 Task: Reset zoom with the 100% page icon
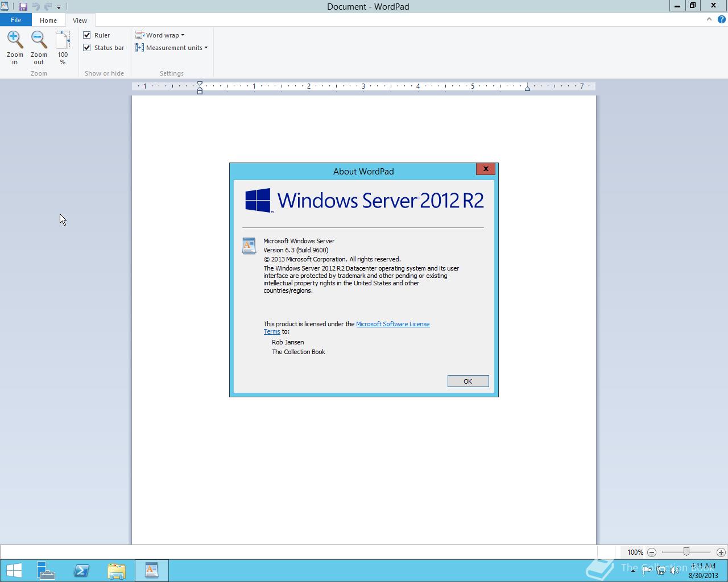pyautogui.click(x=63, y=40)
